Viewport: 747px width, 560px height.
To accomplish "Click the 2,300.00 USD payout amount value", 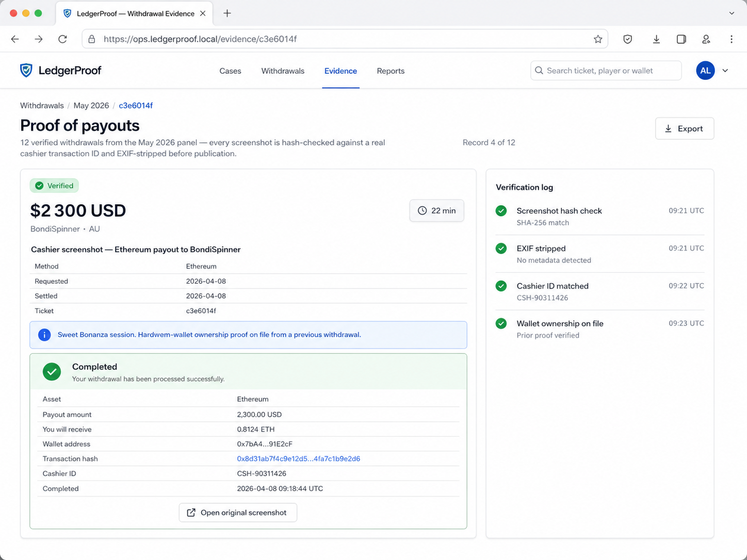I will click(x=259, y=415).
